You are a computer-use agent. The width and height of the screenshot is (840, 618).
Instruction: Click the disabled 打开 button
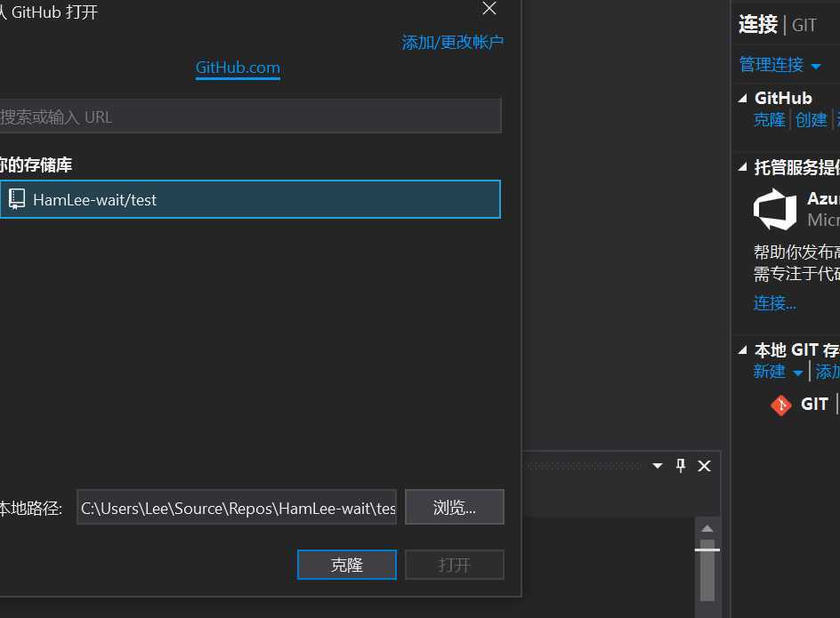point(455,565)
